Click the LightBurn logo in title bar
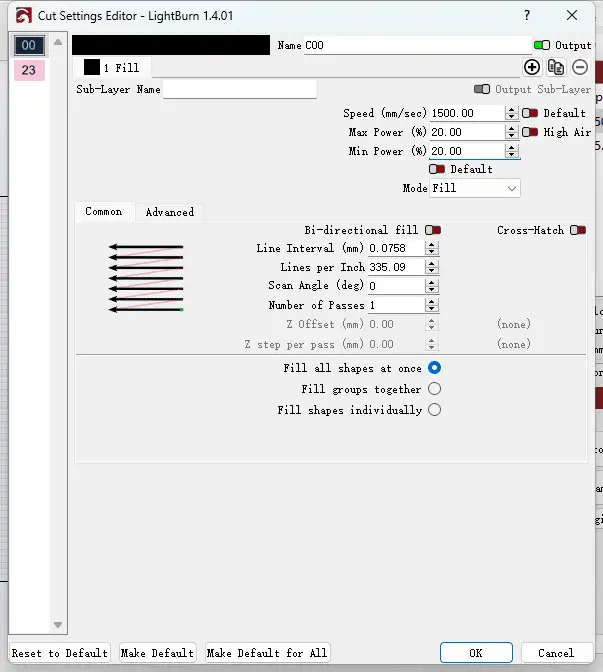Screen dimensions: 603x672 18,15
